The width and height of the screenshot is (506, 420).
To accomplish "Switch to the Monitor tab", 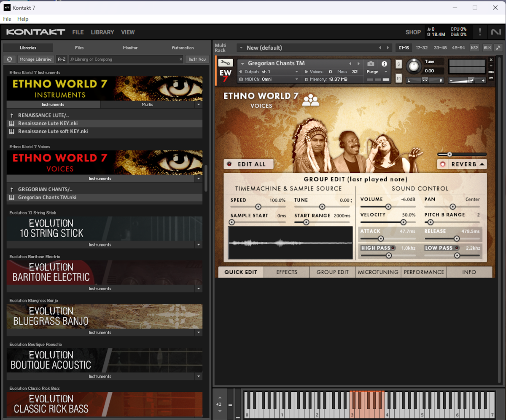I will [x=130, y=48].
